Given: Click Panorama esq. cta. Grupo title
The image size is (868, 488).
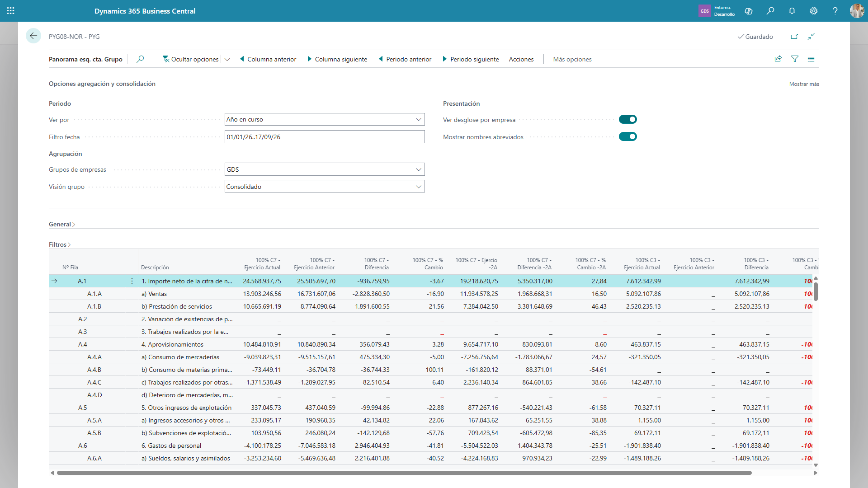Looking at the screenshot, I should (x=85, y=59).
